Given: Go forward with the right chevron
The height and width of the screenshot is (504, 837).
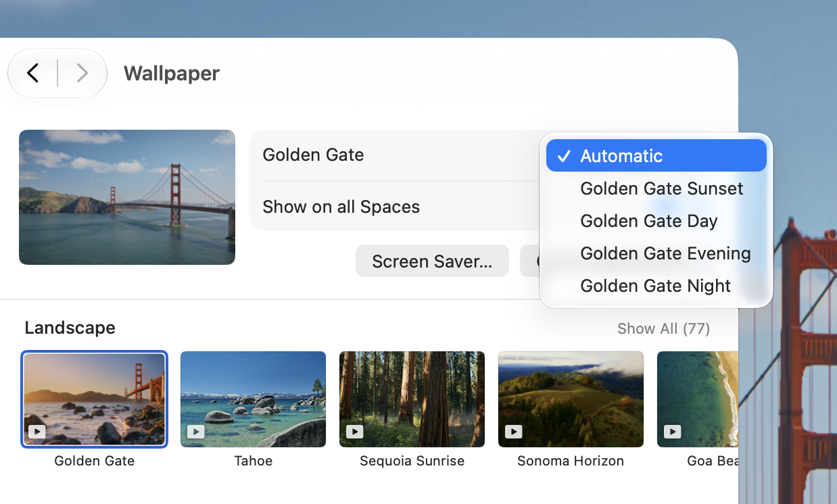Looking at the screenshot, I should tap(82, 73).
